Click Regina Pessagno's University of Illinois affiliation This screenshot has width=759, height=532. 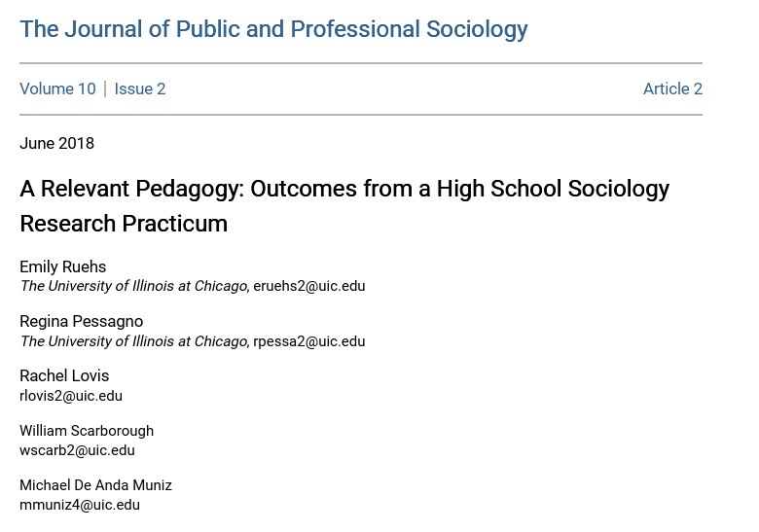click(x=133, y=341)
